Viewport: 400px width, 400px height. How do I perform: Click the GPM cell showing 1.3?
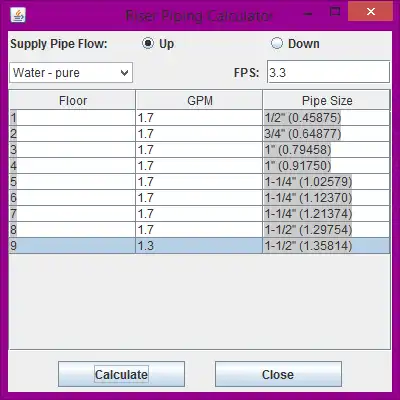pyautogui.click(x=199, y=246)
